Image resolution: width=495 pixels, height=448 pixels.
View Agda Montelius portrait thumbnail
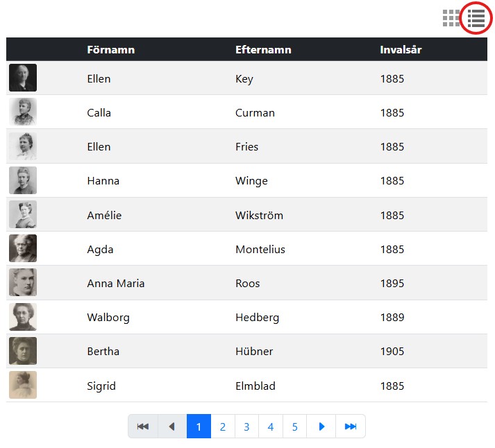23,249
